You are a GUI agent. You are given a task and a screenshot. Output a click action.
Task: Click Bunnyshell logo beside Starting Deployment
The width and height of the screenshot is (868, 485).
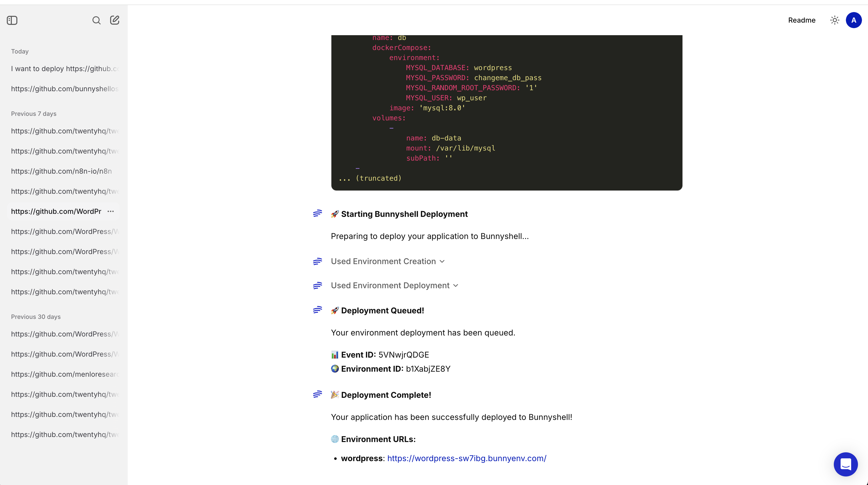[317, 214]
